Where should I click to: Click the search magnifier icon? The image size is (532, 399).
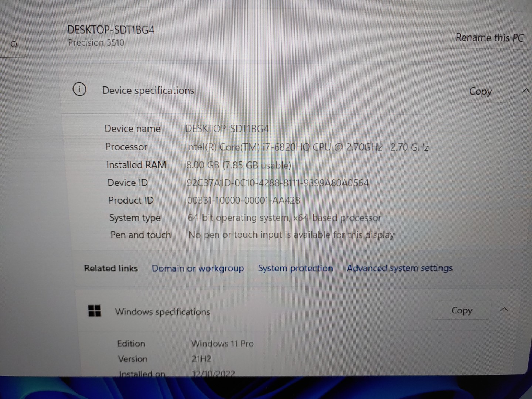coord(13,45)
